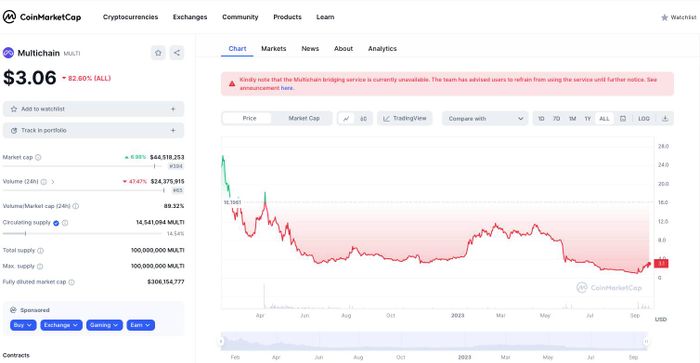Toggle chart to Price view
This screenshot has width=700, height=363.
[249, 118]
